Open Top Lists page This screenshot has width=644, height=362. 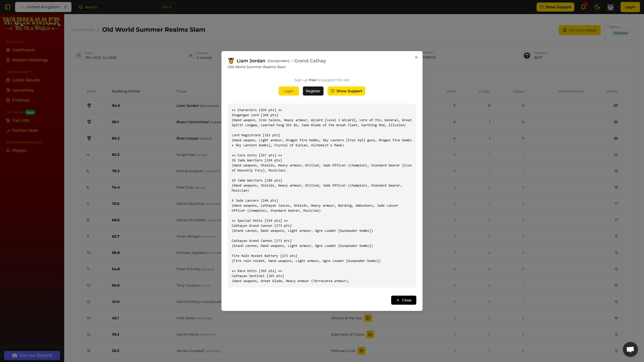[x=21, y=120]
